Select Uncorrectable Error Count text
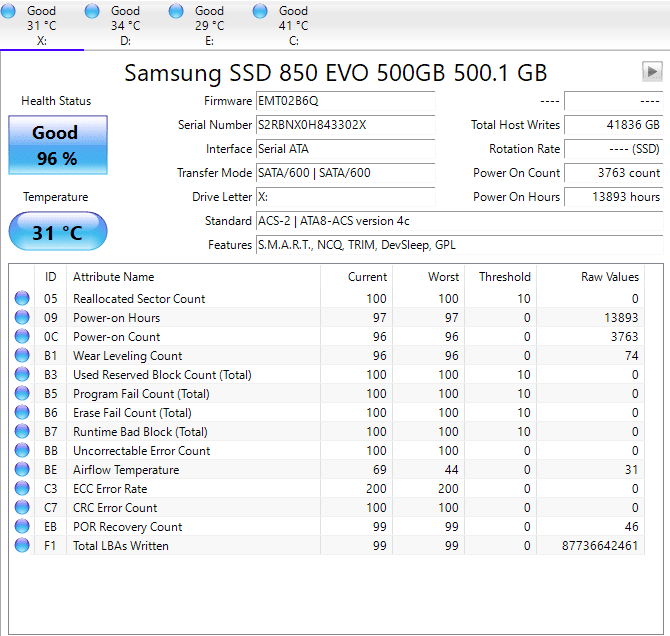 (x=141, y=451)
